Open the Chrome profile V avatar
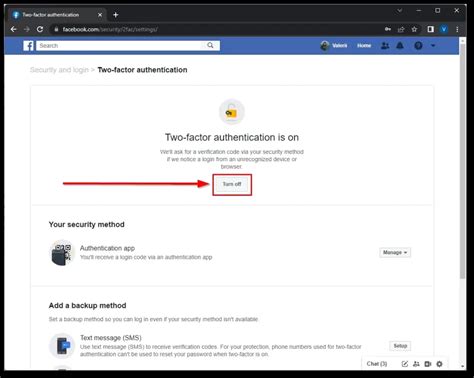Screen dimensions: 474x378 pyautogui.click(x=444, y=29)
